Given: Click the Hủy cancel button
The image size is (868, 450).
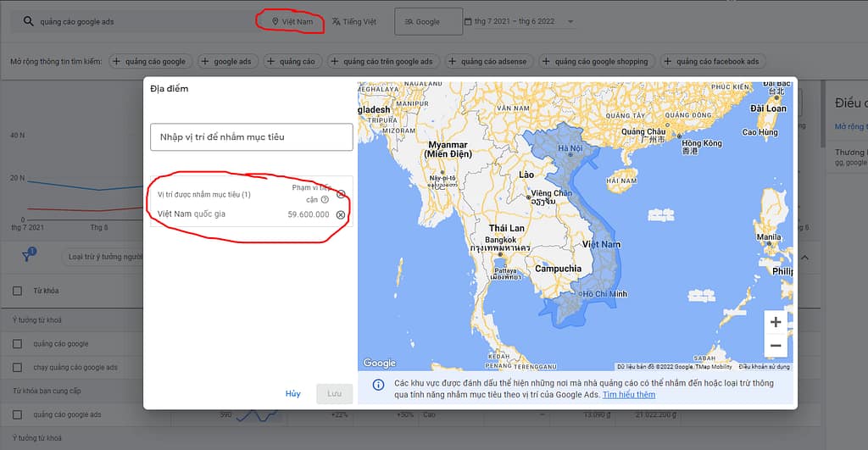Looking at the screenshot, I should point(292,393).
